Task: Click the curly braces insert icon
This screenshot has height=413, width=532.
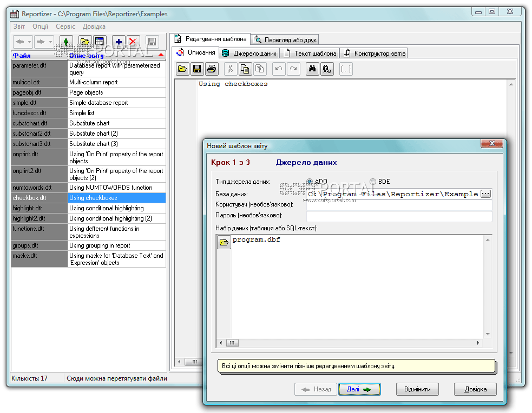Action: coord(346,69)
